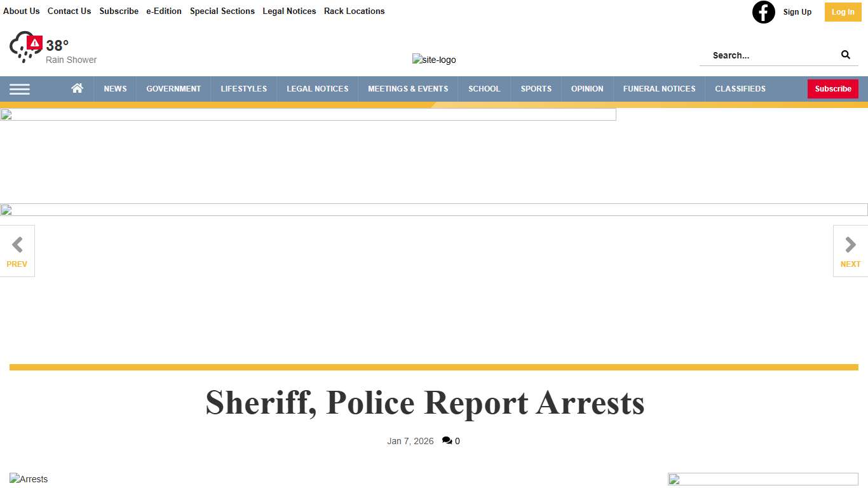The image size is (868, 488).
Task: Click the site logo
Action: (434, 60)
